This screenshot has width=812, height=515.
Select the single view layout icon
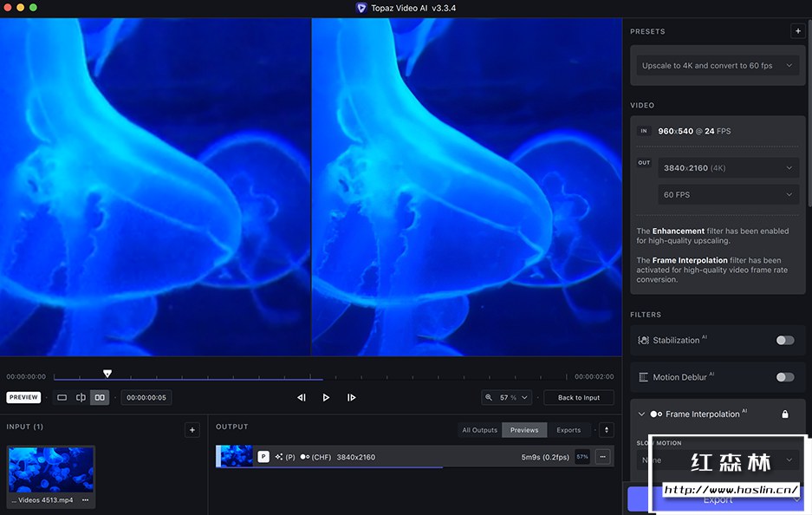pos(62,397)
